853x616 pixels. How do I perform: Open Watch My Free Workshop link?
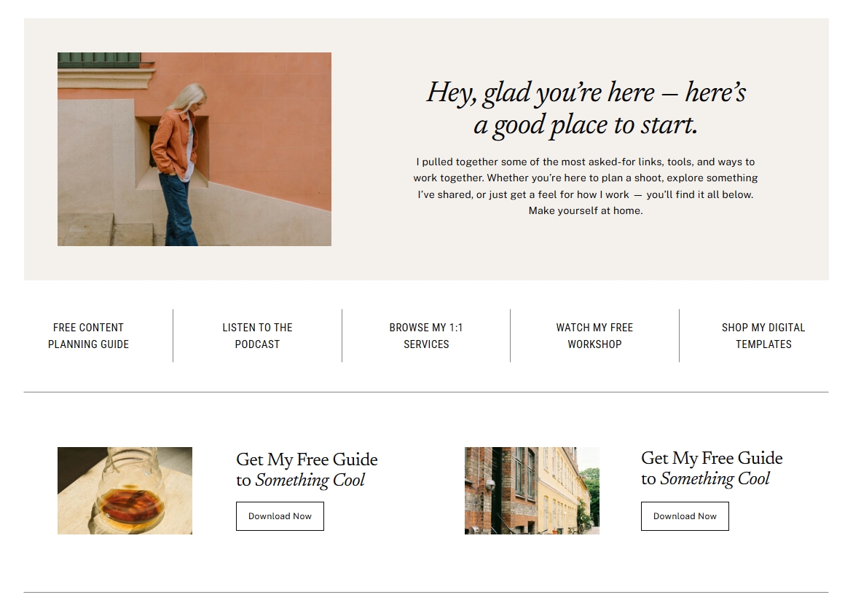(x=594, y=336)
